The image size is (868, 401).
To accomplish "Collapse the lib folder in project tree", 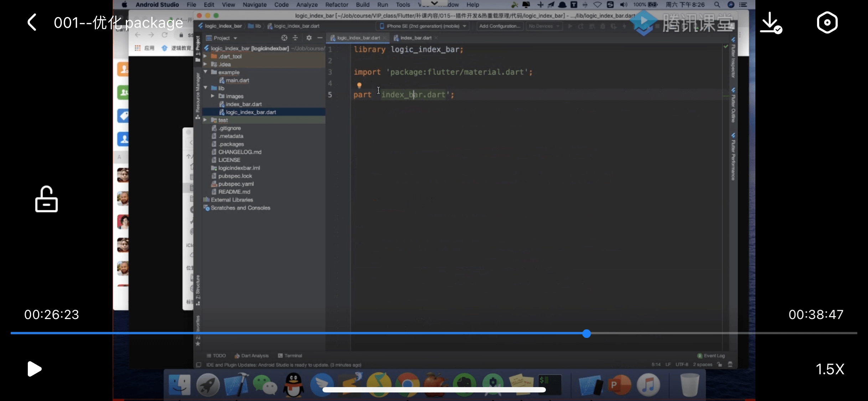I will 206,88.
